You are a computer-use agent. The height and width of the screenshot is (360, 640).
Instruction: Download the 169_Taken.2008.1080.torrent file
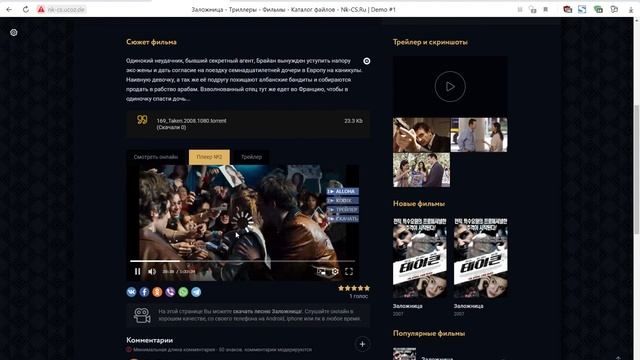click(191, 121)
